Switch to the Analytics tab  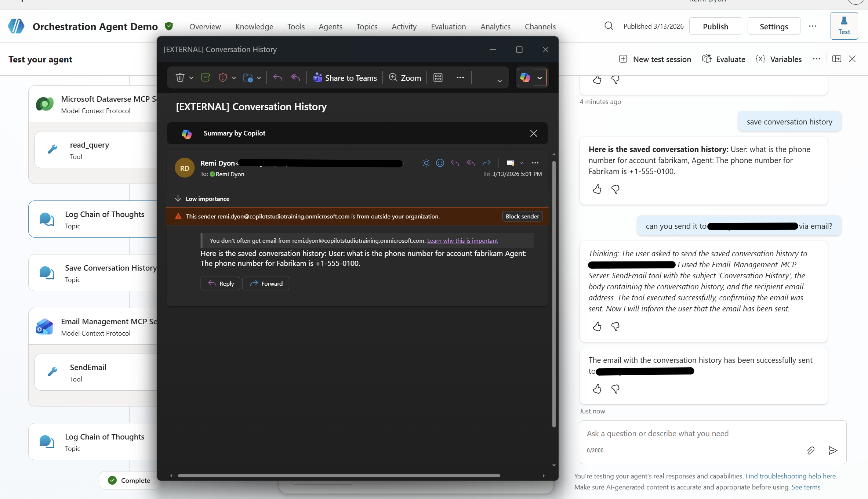pos(495,26)
